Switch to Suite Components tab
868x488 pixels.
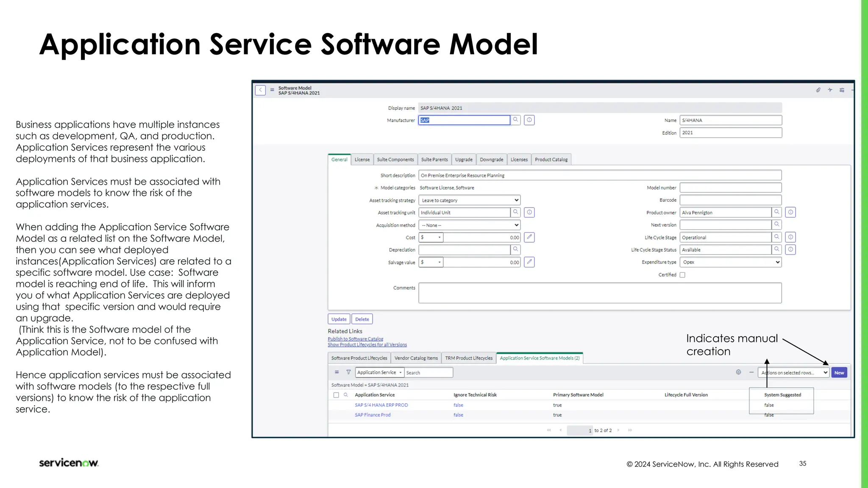(395, 160)
